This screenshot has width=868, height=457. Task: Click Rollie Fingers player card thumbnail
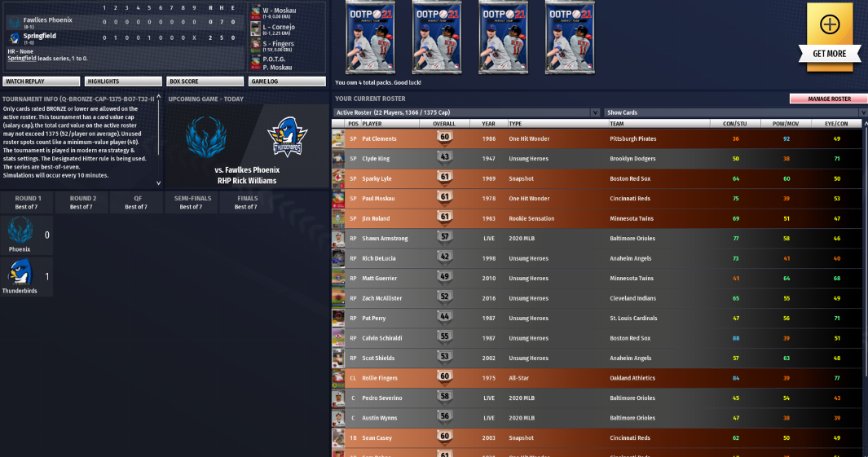(338, 378)
